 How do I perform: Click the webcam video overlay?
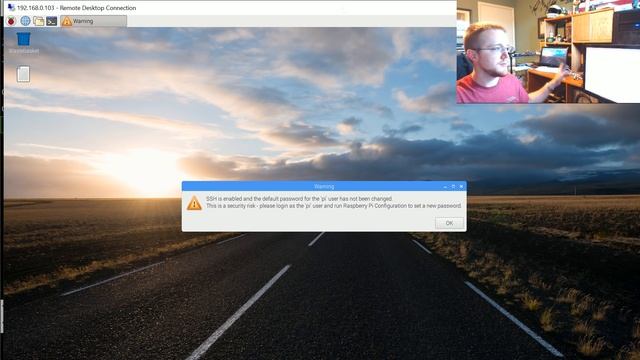point(548,51)
